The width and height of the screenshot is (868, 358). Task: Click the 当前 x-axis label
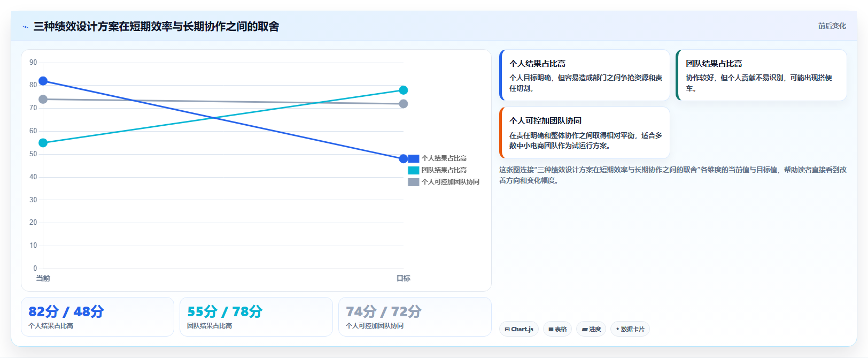coord(43,278)
